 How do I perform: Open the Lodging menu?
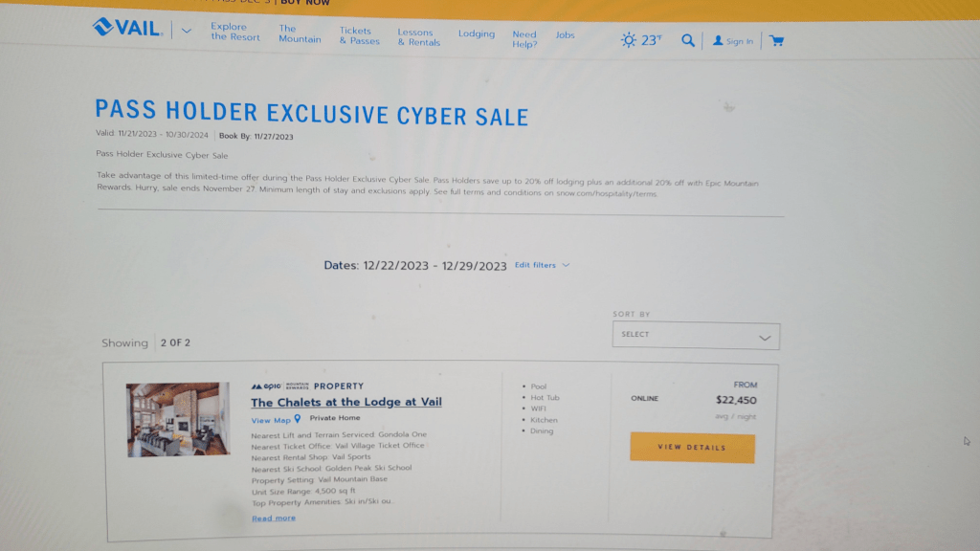point(477,33)
